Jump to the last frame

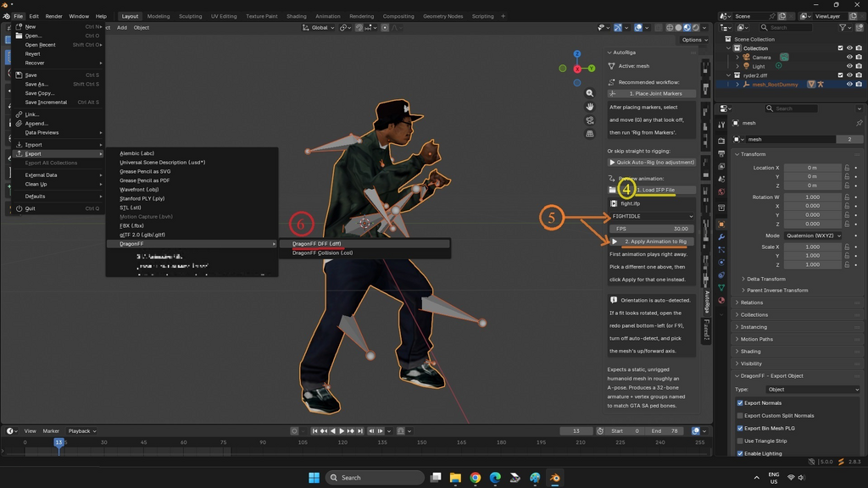pos(360,431)
